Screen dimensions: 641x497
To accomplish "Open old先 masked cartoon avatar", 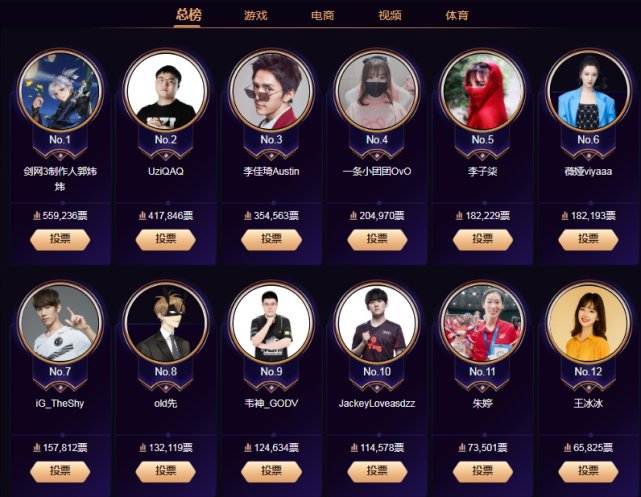I will tap(166, 323).
